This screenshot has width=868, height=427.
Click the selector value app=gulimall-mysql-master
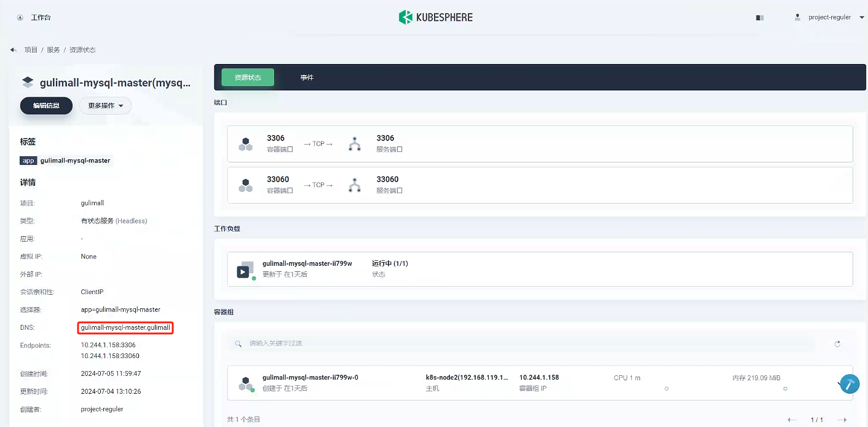tap(120, 309)
